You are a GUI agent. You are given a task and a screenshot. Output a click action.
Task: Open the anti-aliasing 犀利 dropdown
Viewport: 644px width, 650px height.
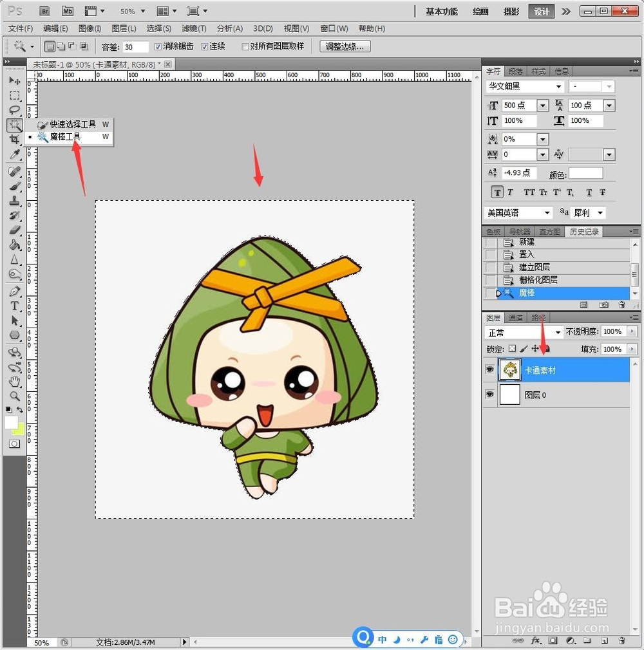point(600,212)
